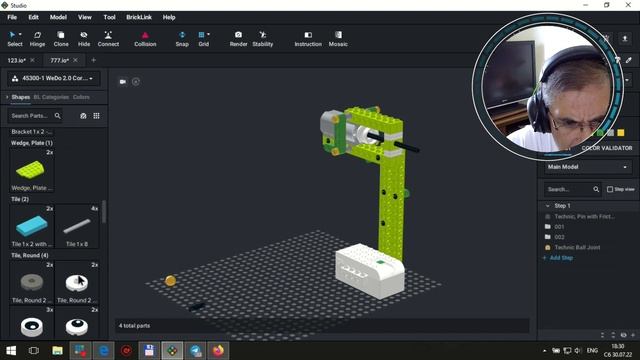Click the circular target icon beside camera
The image size is (640, 360).
click(136, 82)
